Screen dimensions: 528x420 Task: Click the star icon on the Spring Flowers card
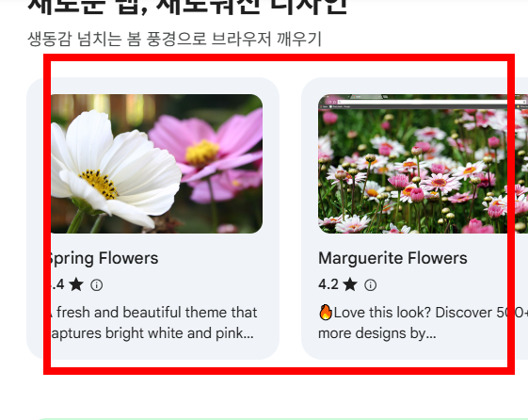[76, 284]
